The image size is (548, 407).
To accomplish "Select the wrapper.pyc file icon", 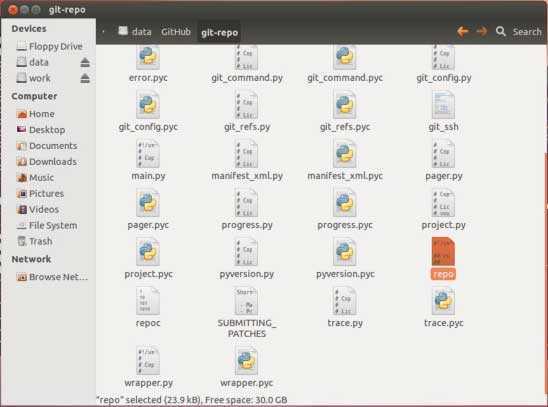I will [246, 361].
